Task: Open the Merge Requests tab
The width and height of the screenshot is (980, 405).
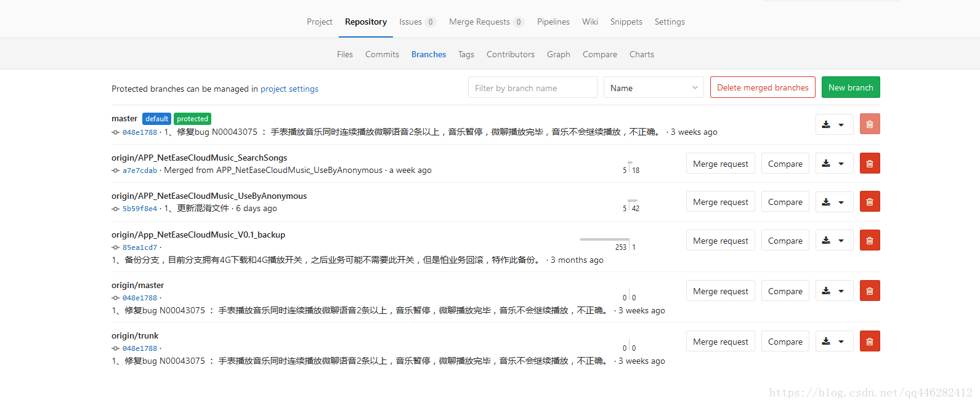Action: point(486,22)
